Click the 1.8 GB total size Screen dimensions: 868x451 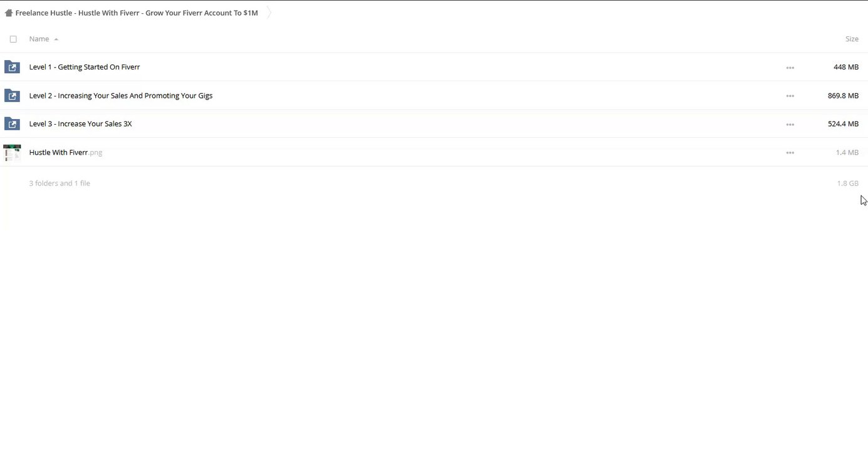(x=848, y=184)
